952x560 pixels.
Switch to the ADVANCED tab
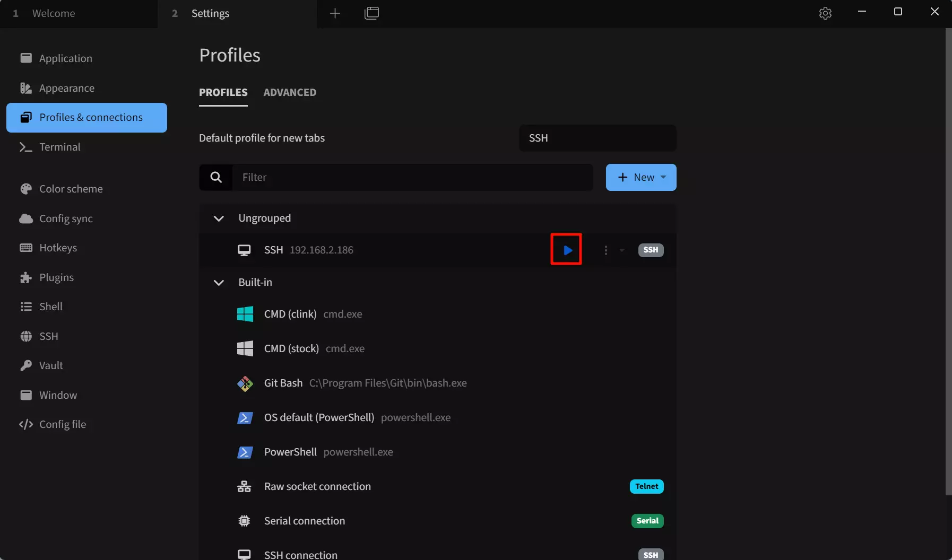290,92
